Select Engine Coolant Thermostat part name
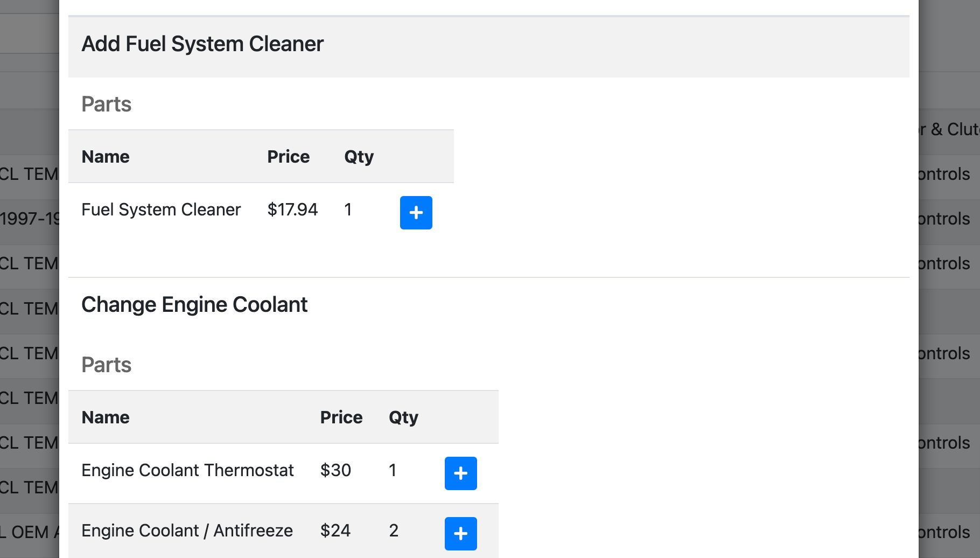This screenshot has width=980, height=558. point(187,470)
